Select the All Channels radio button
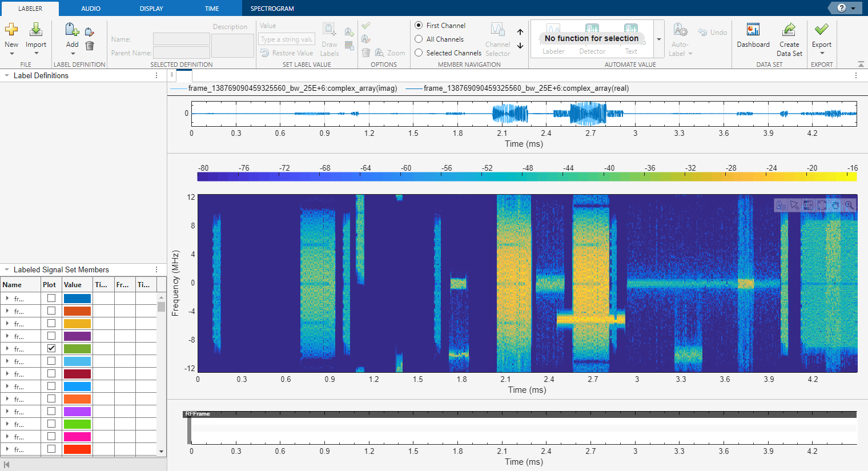 tap(419, 39)
